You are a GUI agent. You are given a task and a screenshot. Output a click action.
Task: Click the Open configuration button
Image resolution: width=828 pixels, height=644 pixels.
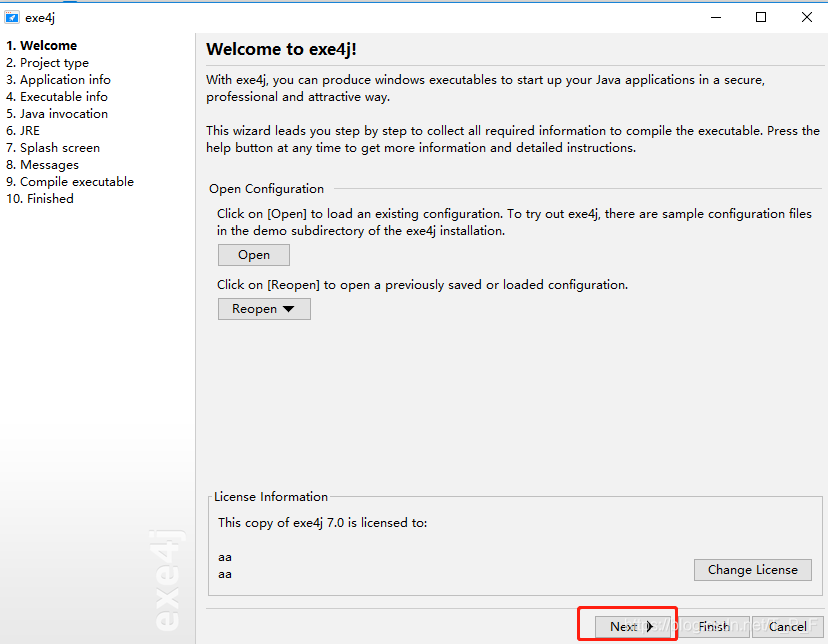(253, 255)
